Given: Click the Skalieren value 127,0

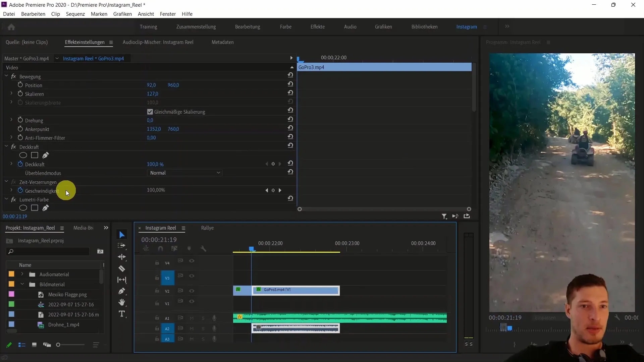Looking at the screenshot, I should [x=152, y=94].
